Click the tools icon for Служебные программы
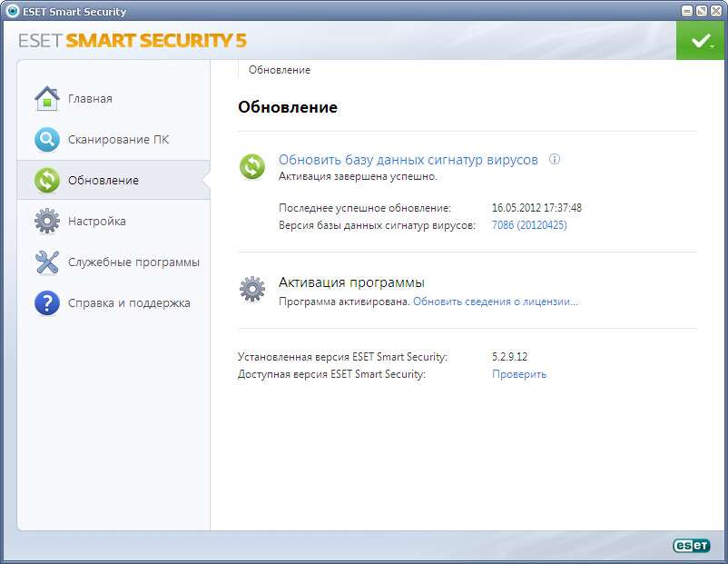This screenshot has width=728, height=564. tap(47, 262)
